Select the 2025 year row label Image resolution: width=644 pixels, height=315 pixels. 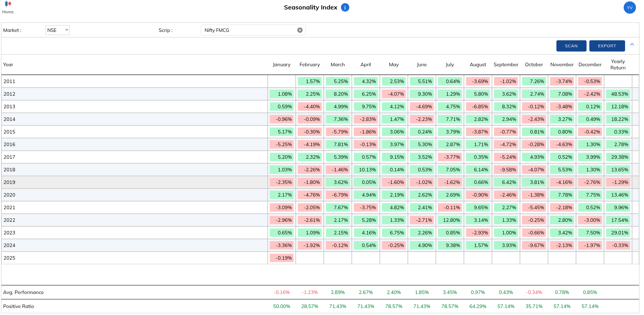[x=9, y=258]
